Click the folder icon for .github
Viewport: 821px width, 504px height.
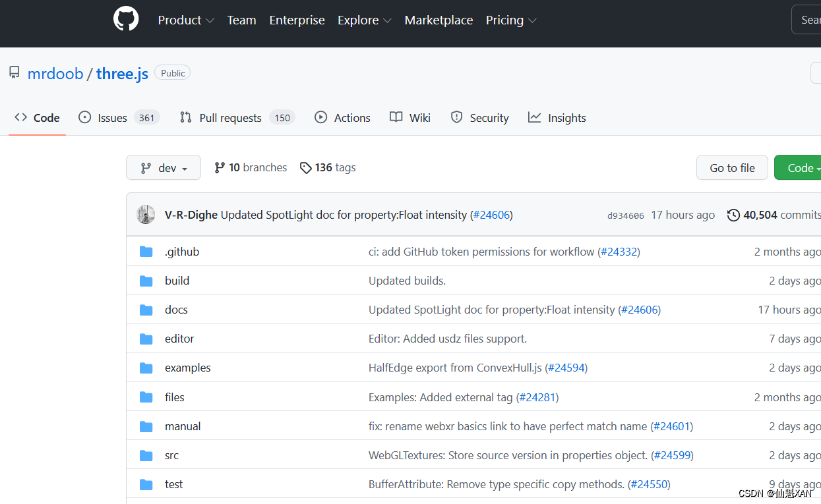coord(146,252)
